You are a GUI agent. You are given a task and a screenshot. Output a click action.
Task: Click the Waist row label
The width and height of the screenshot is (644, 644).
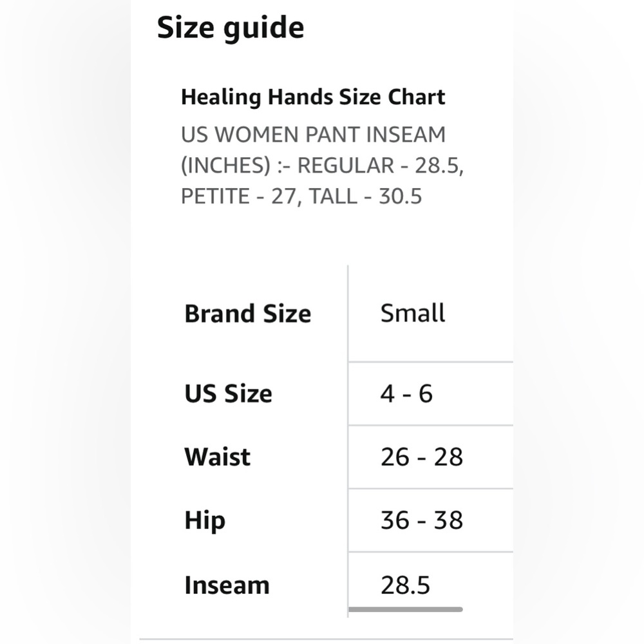tap(217, 457)
